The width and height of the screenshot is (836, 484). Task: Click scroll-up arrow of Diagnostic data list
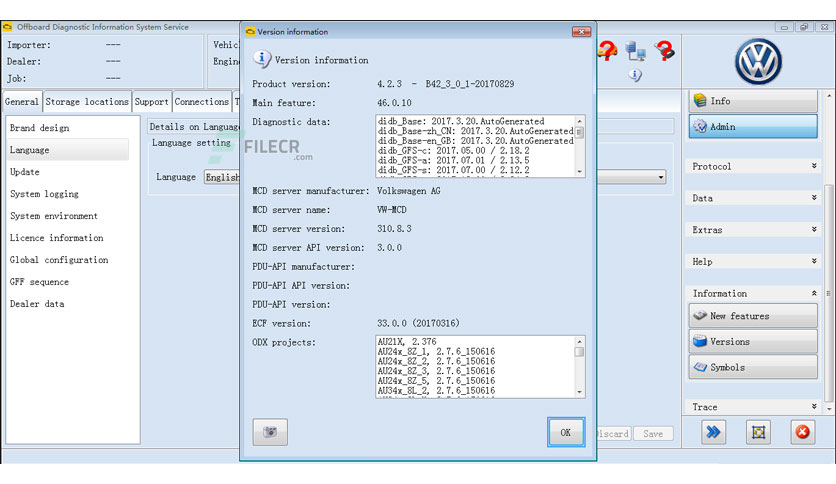(580, 121)
